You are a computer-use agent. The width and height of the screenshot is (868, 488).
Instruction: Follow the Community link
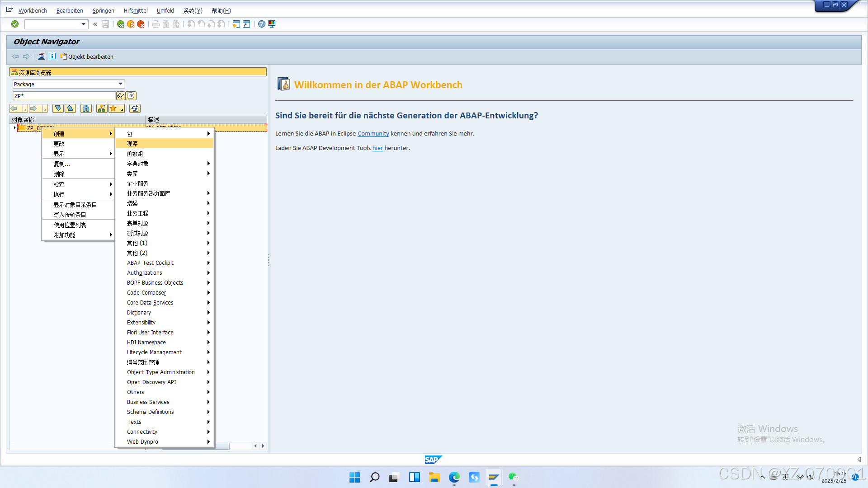point(373,134)
